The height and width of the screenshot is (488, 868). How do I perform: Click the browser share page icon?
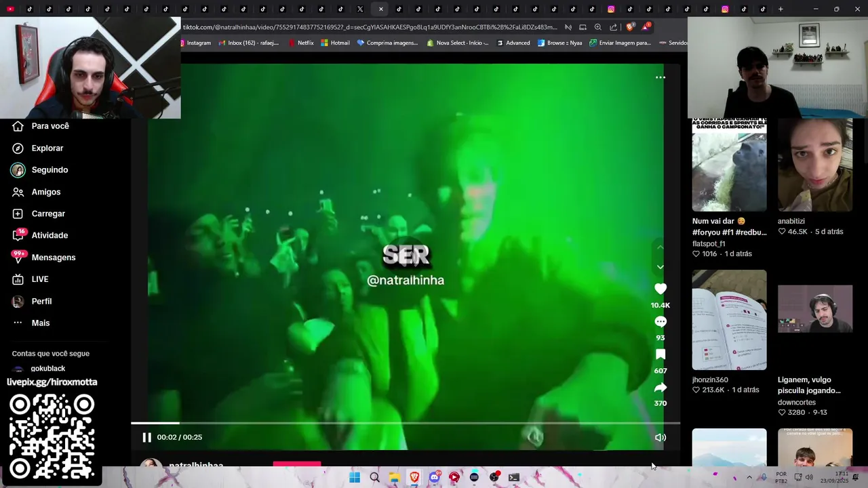[613, 27]
